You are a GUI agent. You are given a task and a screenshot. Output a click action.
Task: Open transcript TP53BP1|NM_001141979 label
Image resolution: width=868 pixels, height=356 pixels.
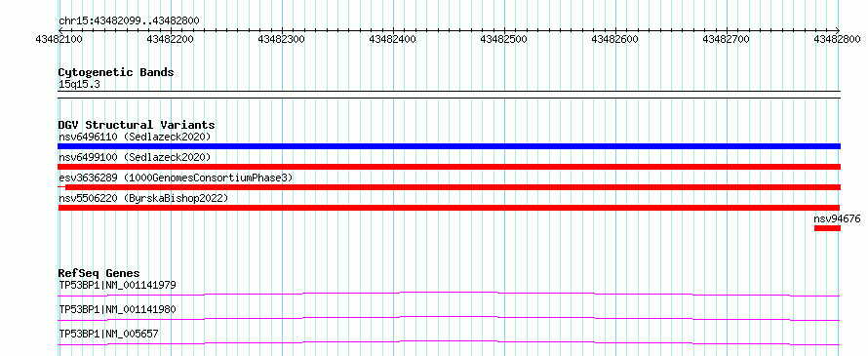pyautogui.click(x=117, y=285)
